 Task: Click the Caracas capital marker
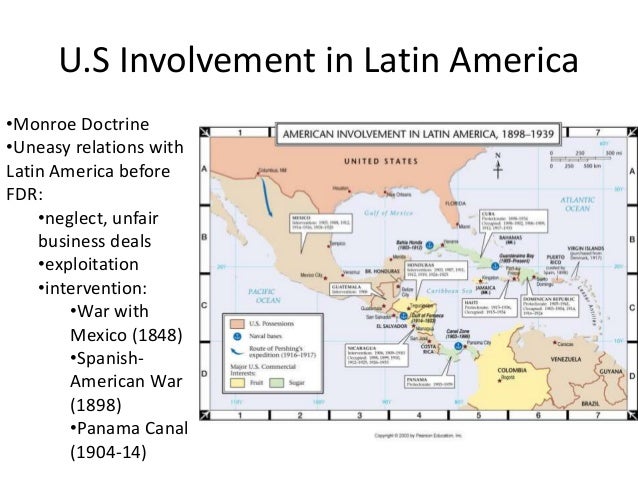(x=554, y=343)
